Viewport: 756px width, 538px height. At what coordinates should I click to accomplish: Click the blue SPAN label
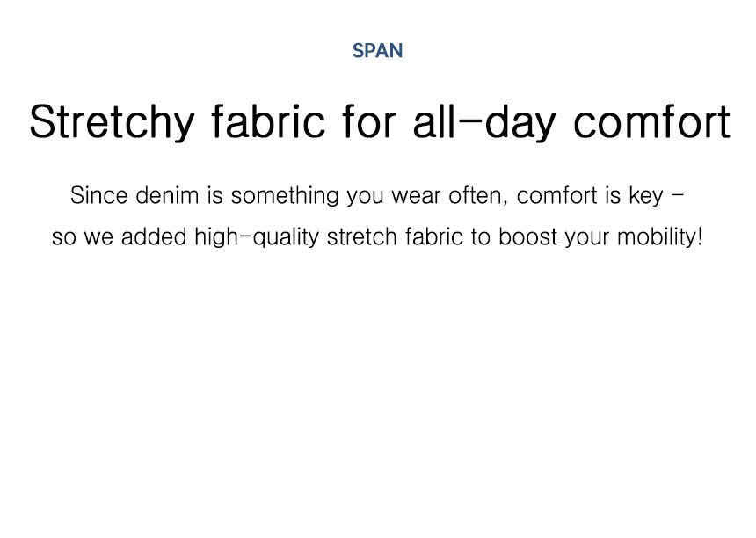pos(377,51)
